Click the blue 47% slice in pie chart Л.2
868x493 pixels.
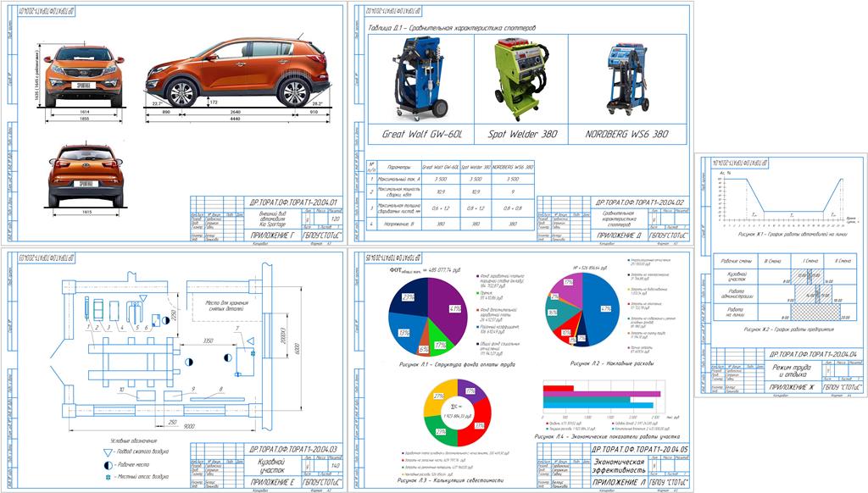[602, 308]
